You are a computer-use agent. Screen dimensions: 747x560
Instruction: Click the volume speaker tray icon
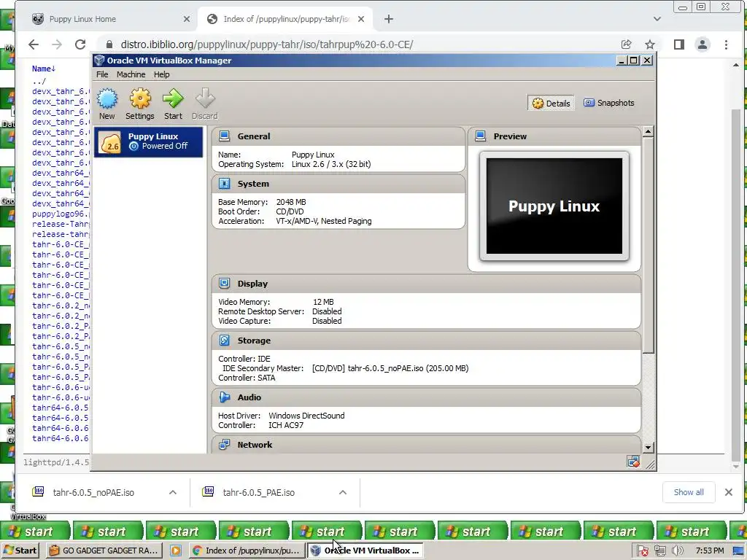click(x=677, y=551)
